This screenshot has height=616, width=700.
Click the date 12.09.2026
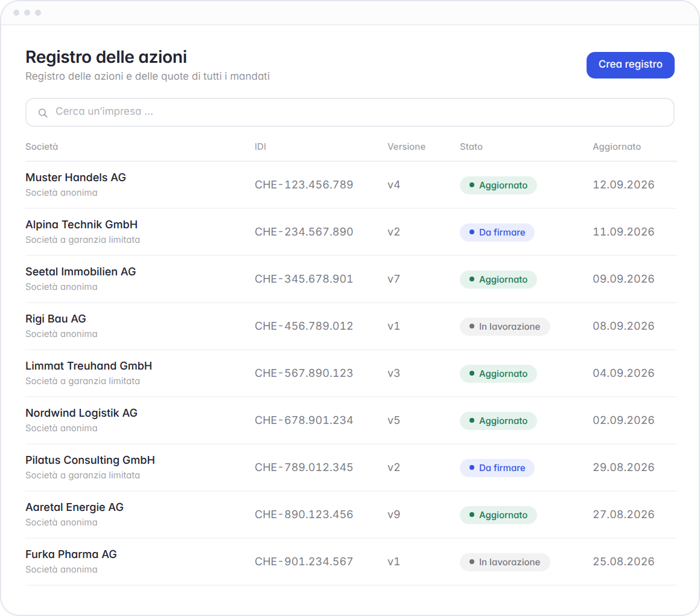coord(623,185)
